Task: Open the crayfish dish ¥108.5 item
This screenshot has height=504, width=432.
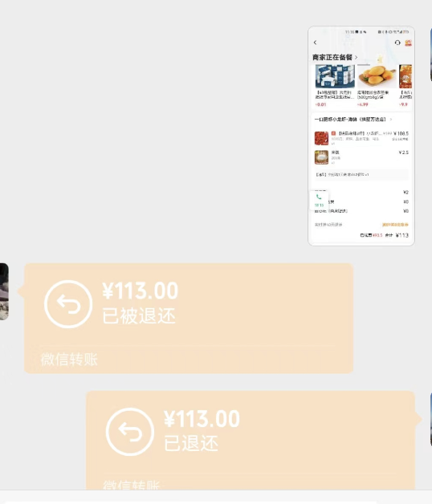Action: coord(361,138)
